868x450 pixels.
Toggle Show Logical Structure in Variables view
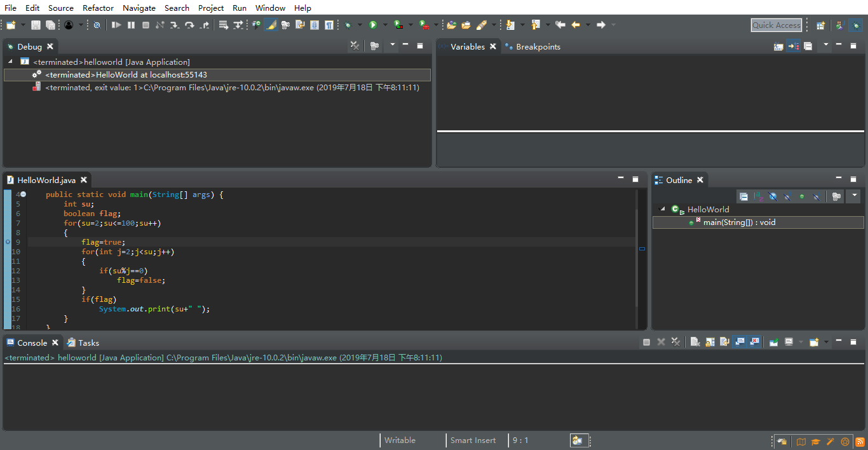point(792,46)
